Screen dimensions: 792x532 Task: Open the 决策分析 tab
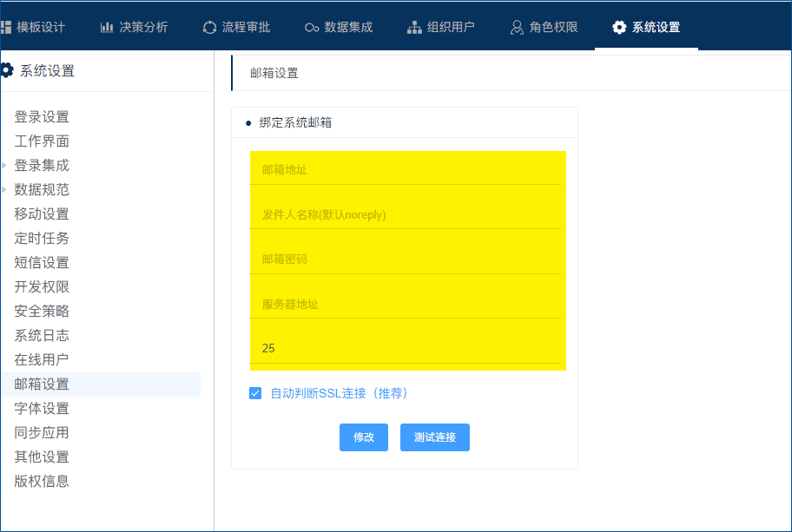[x=143, y=27]
